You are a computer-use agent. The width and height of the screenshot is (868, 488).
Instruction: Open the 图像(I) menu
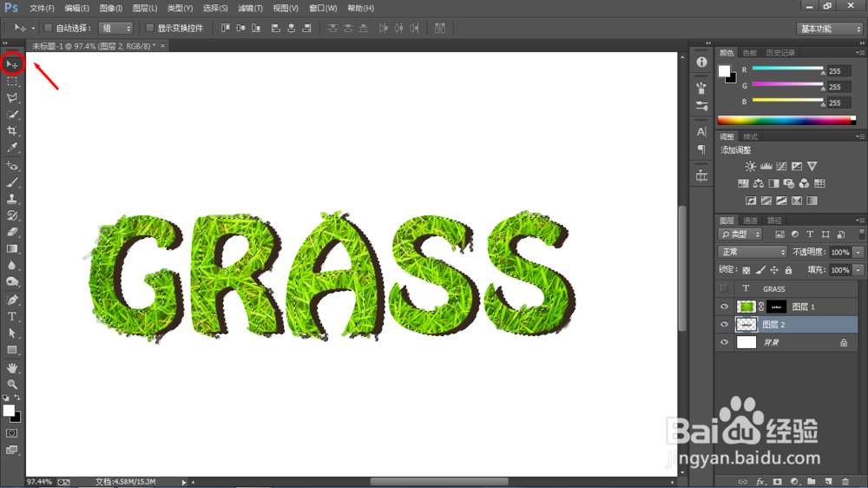point(111,9)
